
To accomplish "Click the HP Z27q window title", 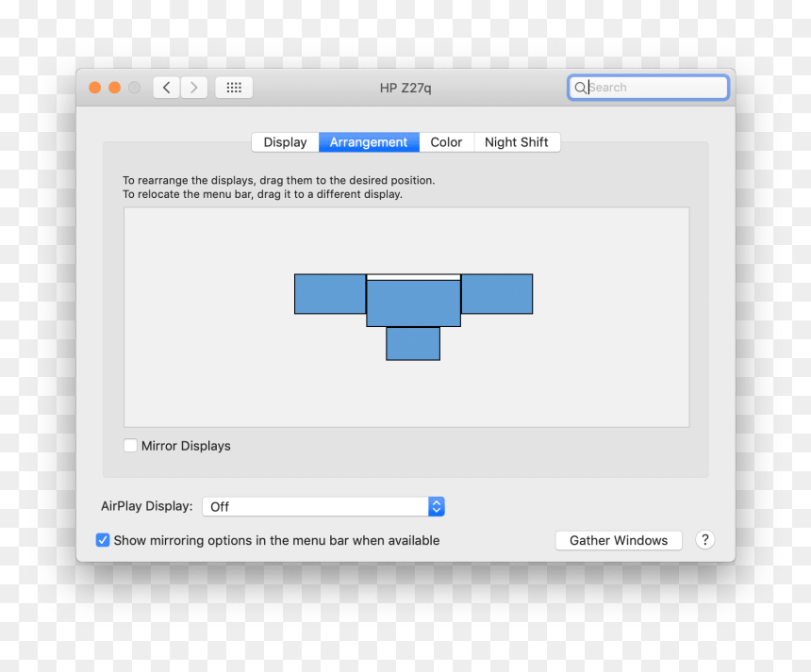I will [405, 88].
